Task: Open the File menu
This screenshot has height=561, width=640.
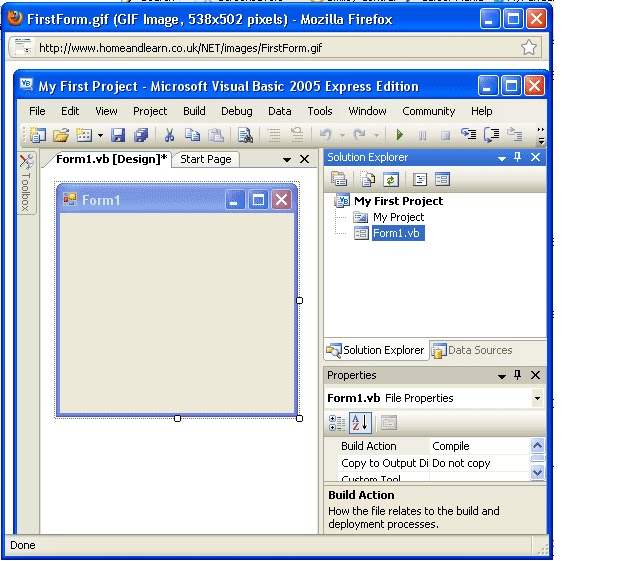Action: click(x=37, y=111)
